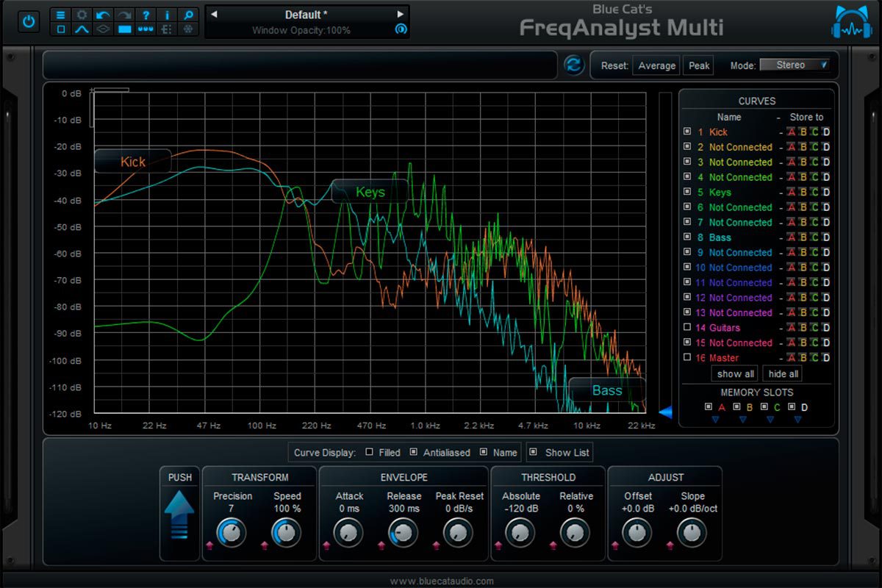Click the window opacity knob icon
The width and height of the screenshot is (882, 588).
(401, 29)
